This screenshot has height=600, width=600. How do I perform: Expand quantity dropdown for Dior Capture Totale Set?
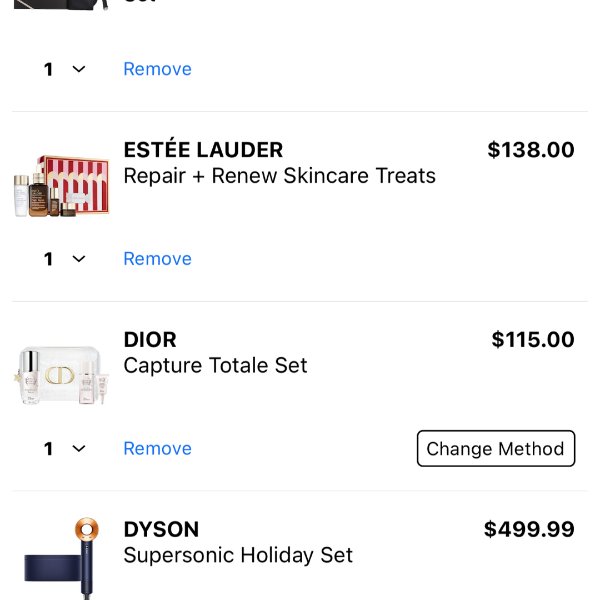tap(64, 449)
